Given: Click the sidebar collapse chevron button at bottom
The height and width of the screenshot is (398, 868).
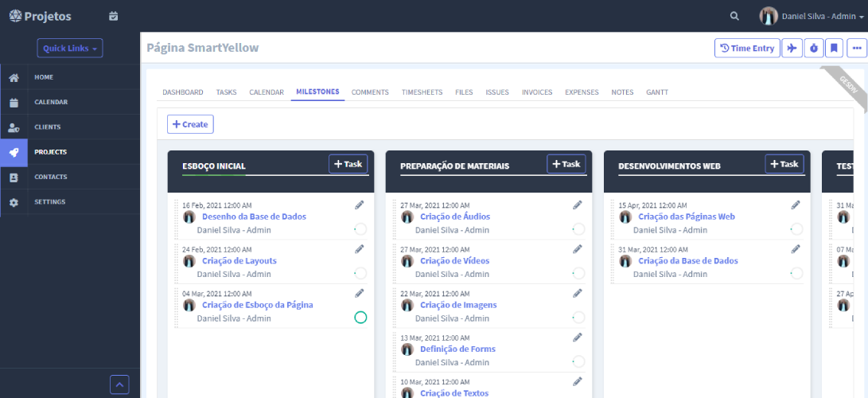Looking at the screenshot, I should coord(119,384).
